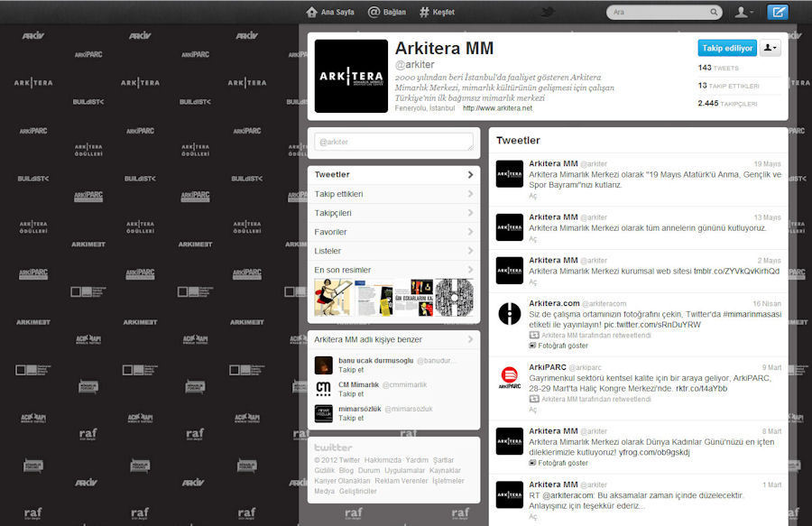Expand Arkitera MM adlı kişiye benzer

click(x=393, y=339)
